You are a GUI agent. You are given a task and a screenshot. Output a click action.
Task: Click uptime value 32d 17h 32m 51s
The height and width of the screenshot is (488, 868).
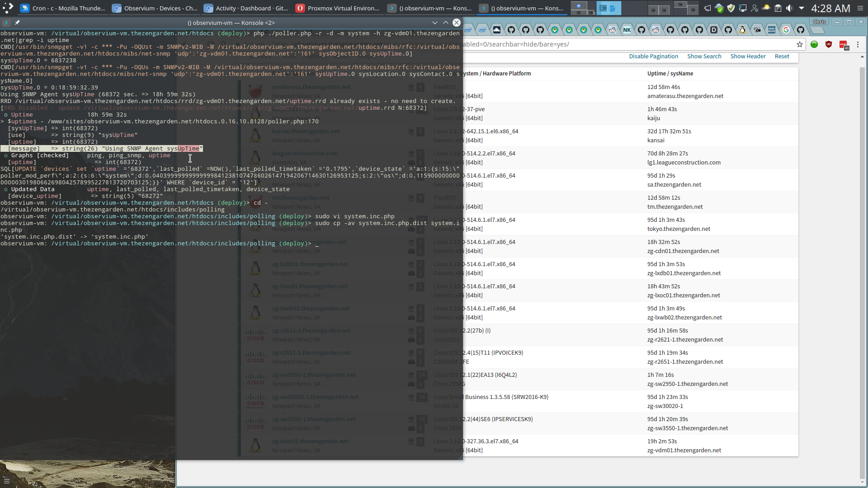pos(669,131)
